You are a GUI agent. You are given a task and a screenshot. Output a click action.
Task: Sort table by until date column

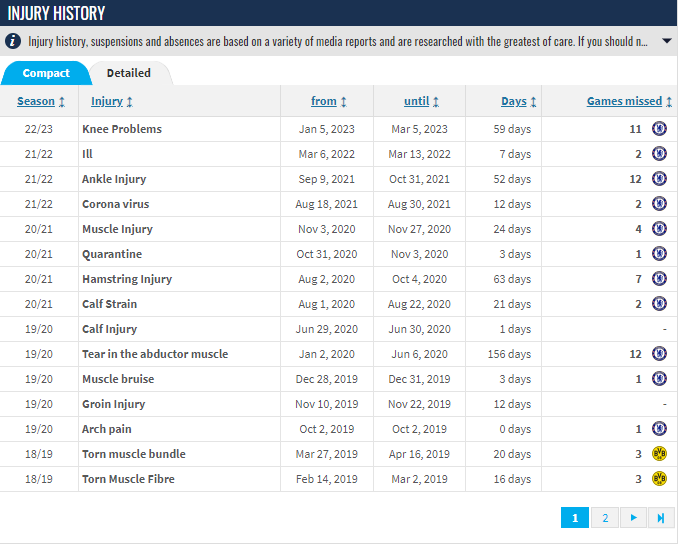click(422, 101)
